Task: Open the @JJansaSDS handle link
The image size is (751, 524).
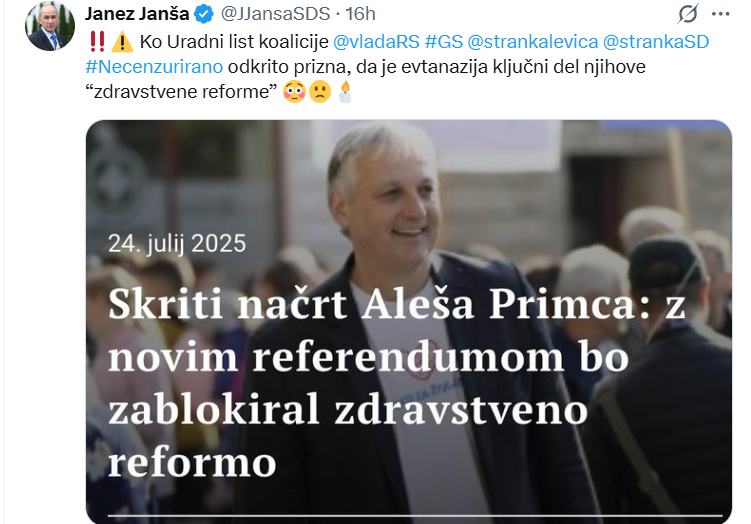Action: coord(275,14)
